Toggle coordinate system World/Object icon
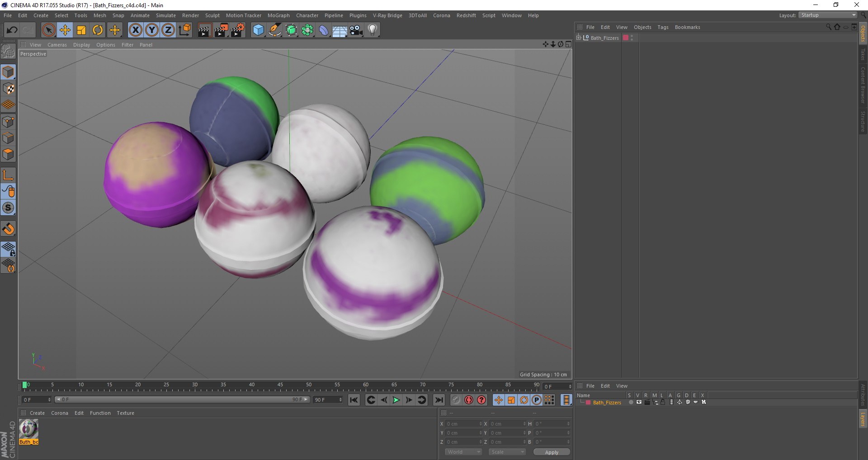Screen dimensions: 868x460 pyautogui.click(x=184, y=30)
